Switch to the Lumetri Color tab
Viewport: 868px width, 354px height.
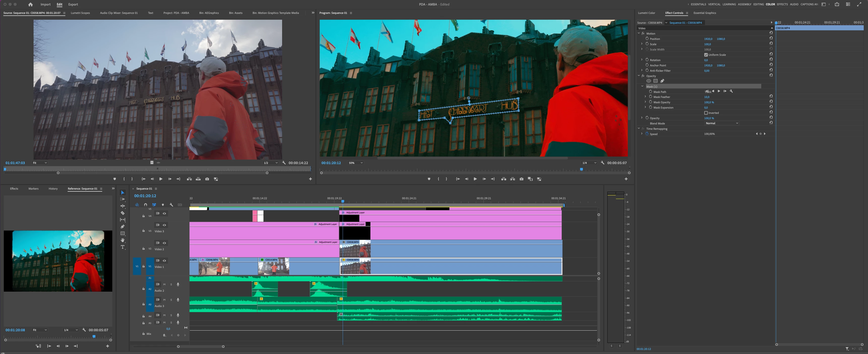tap(646, 13)
